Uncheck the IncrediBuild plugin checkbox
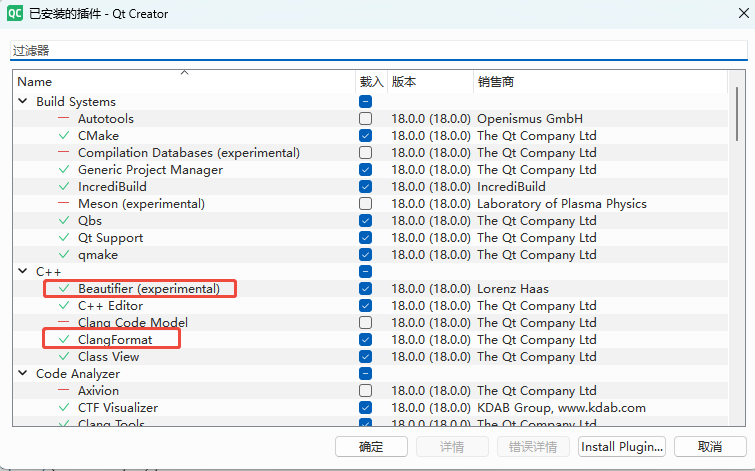 (365, 186)
